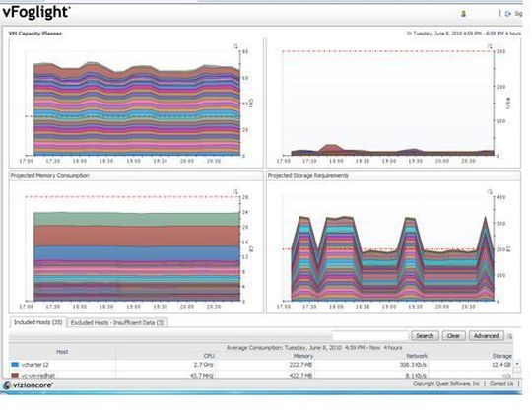Image resolution: width=532 pixels, height=416 pixels.
Task: Click the Average Consumption header text
Action: tap(314, 348)
